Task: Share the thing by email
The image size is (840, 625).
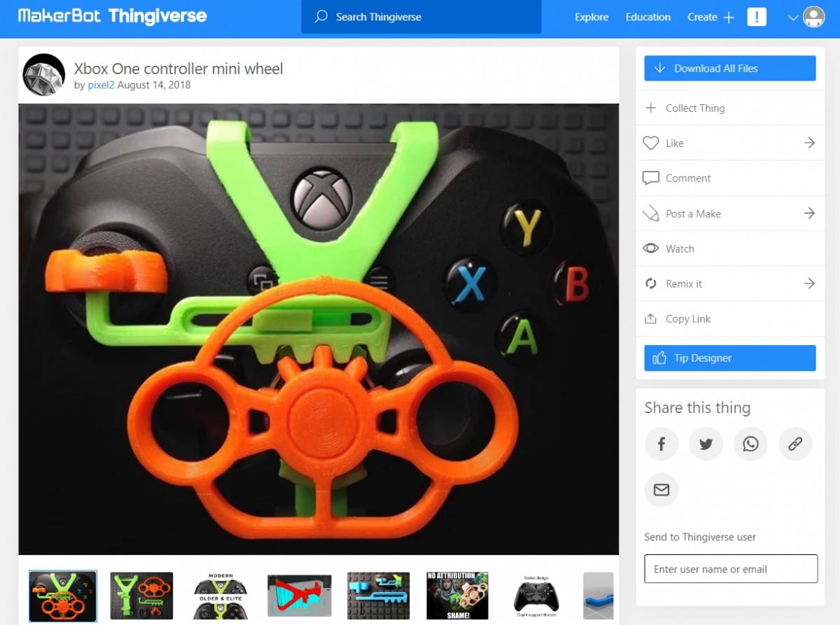Action: (661, 490)
